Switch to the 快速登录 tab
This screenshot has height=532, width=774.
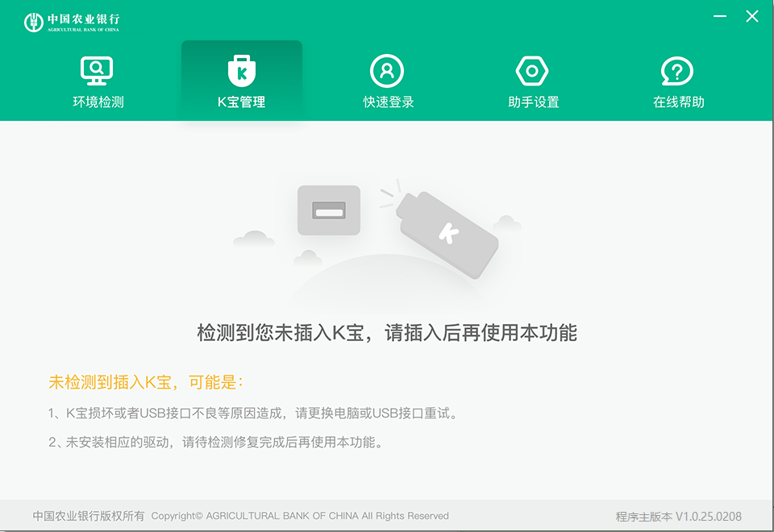pyautogui.click(x=387, y=81)
